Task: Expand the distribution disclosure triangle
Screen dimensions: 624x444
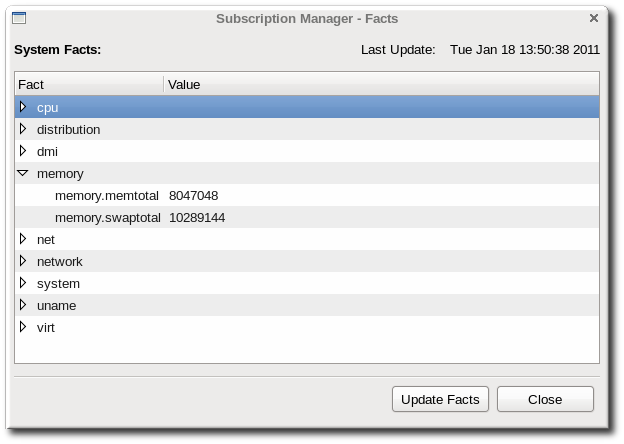Action: coord(23,129)
